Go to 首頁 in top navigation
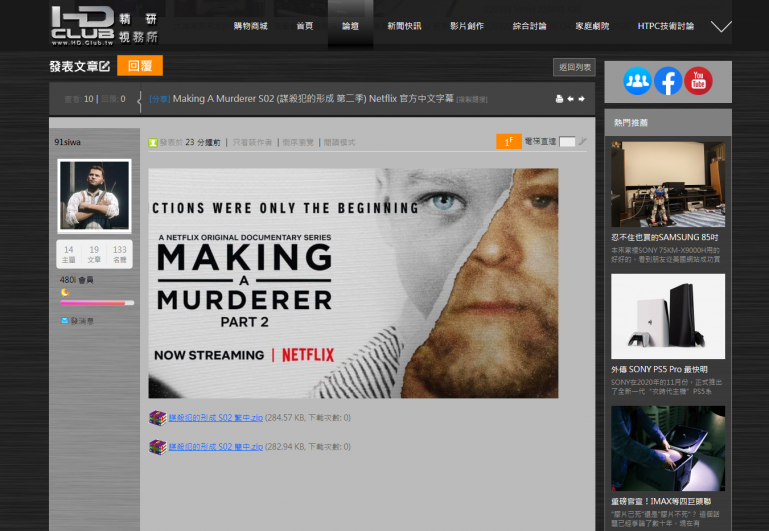Image resolution: width=769 pixels, height=531 pixels. coord(305,26)
